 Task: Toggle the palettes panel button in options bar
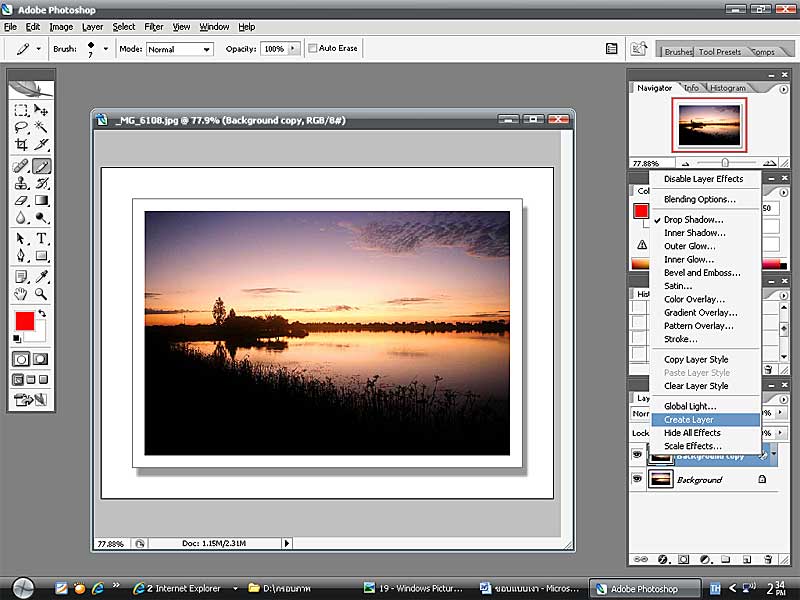pos(611,48)
